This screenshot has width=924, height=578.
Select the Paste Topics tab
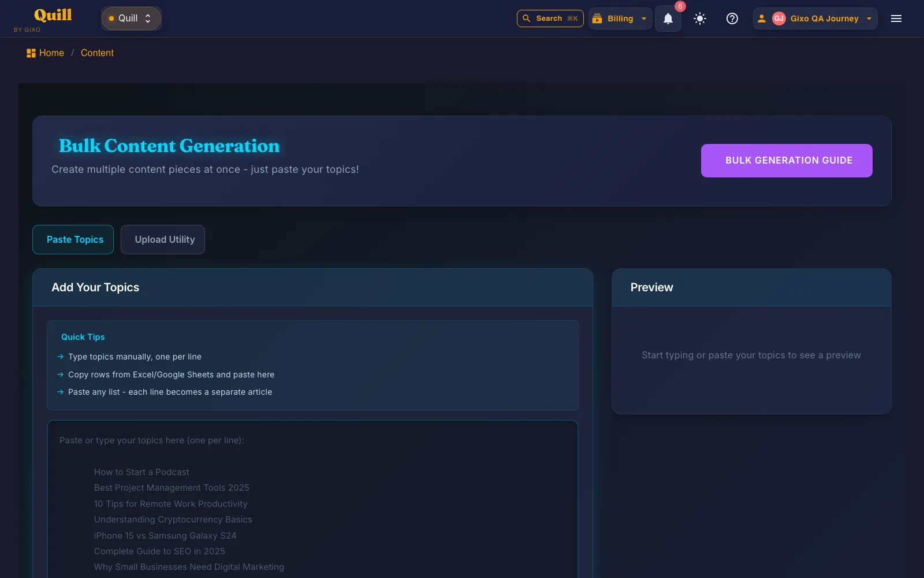pos(73,239)
